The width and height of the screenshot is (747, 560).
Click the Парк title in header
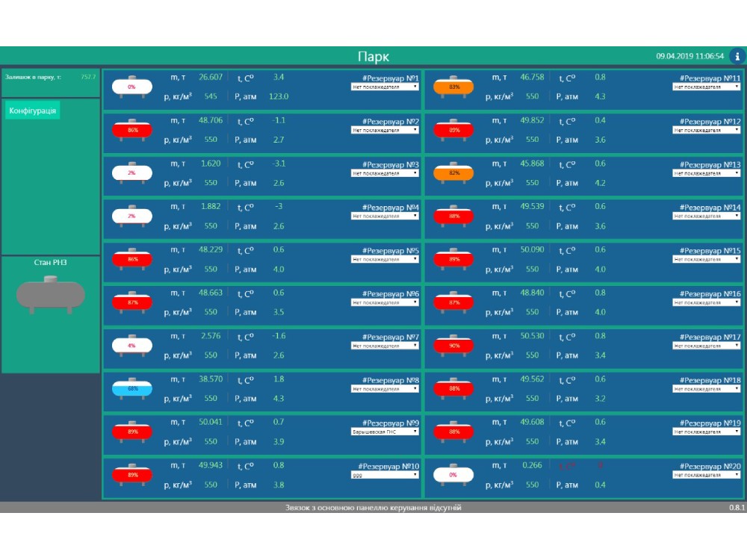(x=373, y=57)
